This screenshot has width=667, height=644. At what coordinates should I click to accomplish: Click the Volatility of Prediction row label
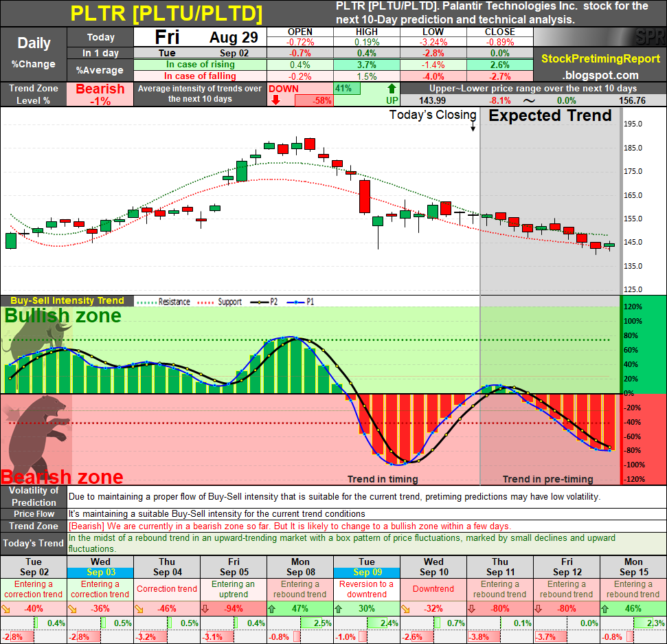34,496
